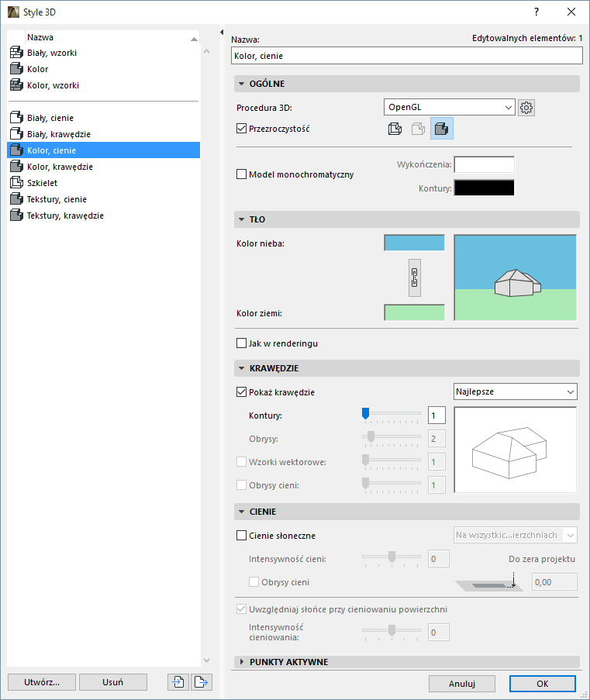Click the black Kontury color swatch
Image resolution: width=590 pixels, height=700 pixels.
484,188
